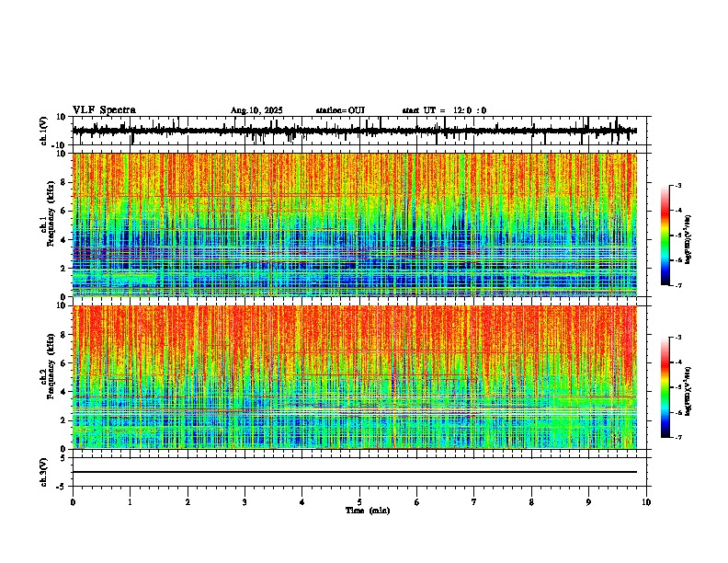This screenshot has height=563, width=728.
Task: Click the "Time (min)" axis label
Action: 368,511
